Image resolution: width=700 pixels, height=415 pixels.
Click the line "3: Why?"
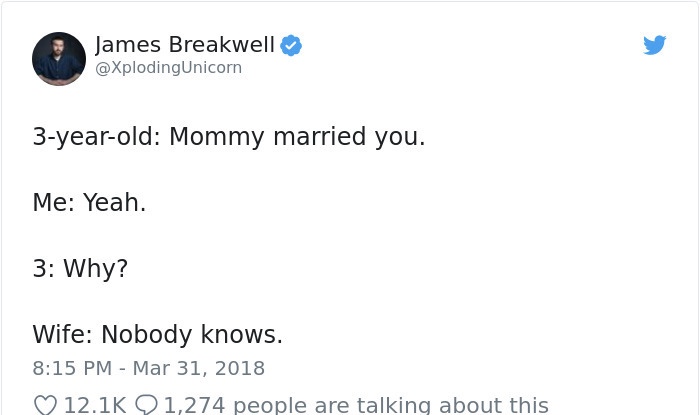[80, 269]
